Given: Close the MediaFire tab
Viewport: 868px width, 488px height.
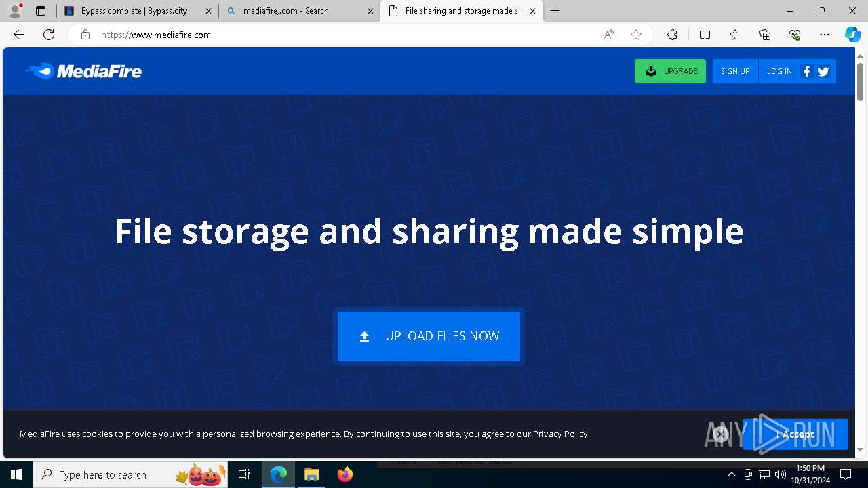Looking at the screenshot, I should click(x=532, y=11).
